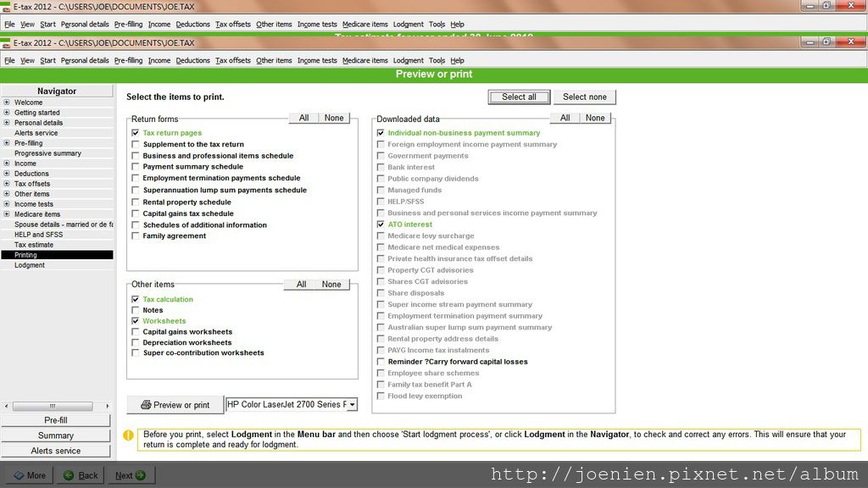The height and width of the screenshot is (488, 868).
Task: Click the Pre-fill button under Navigator
Action: 55,420
